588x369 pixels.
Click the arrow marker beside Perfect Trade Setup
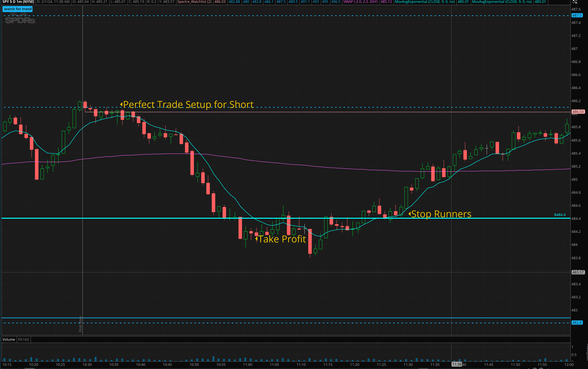click(121, 104)
